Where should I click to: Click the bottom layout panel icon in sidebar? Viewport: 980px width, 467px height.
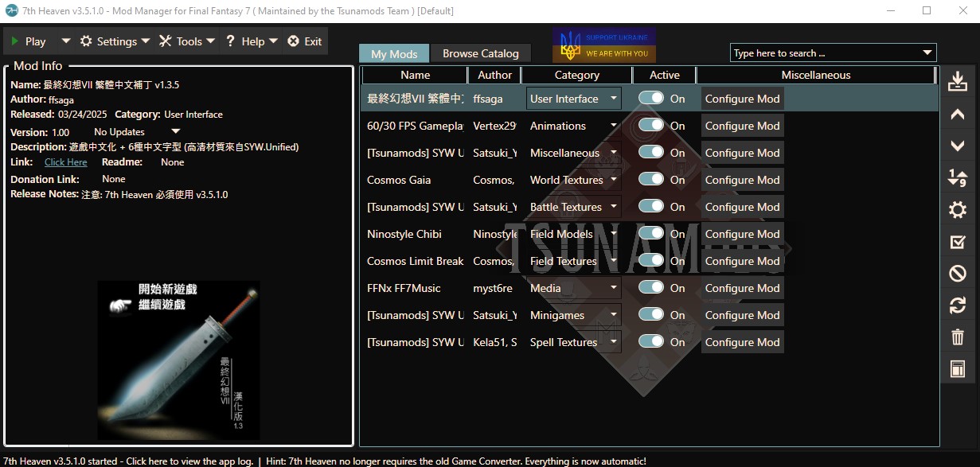958,369
